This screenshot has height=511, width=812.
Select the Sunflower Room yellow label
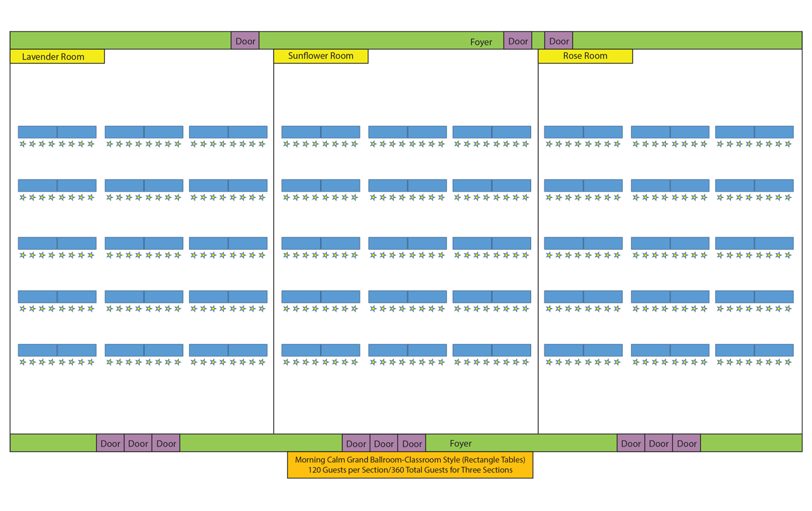321,56
